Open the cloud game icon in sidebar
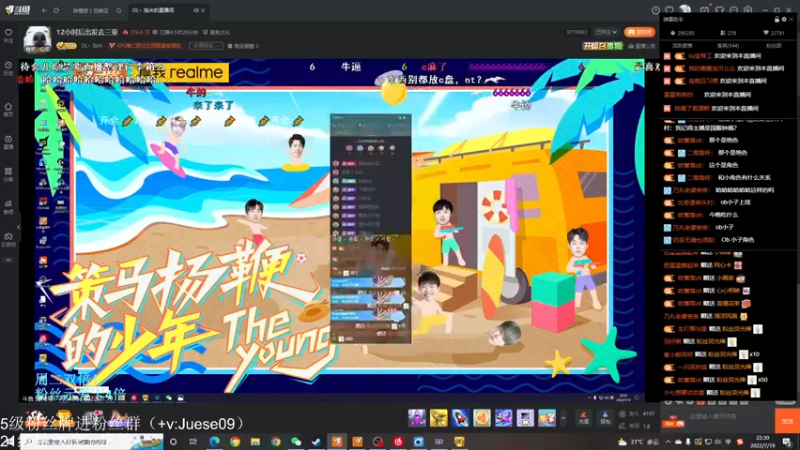The height and width of the screenshot is (450, 800). pos(8,240)
